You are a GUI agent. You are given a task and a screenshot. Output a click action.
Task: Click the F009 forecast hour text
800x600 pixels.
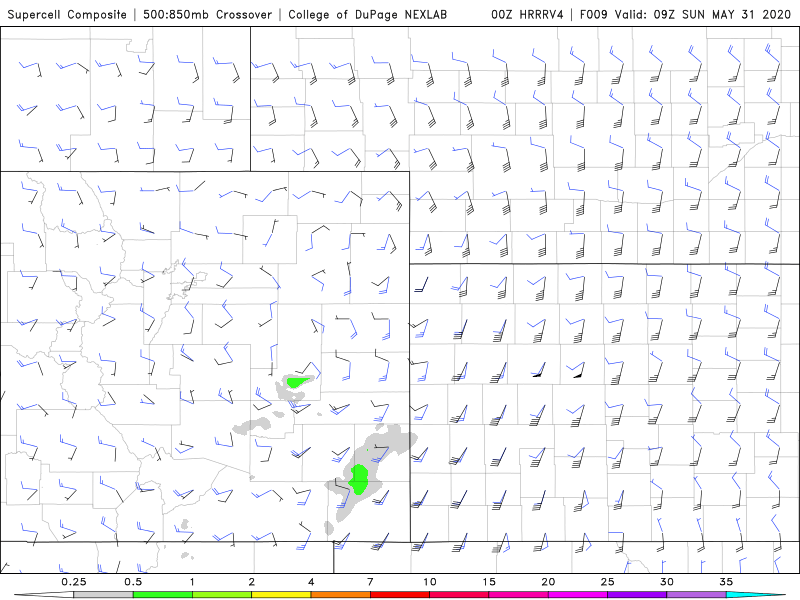pos(593,15)
